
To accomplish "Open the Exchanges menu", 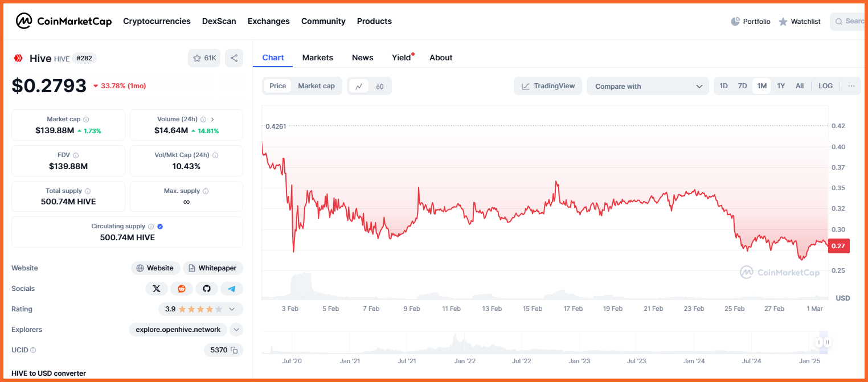I will tap(269, 21).
